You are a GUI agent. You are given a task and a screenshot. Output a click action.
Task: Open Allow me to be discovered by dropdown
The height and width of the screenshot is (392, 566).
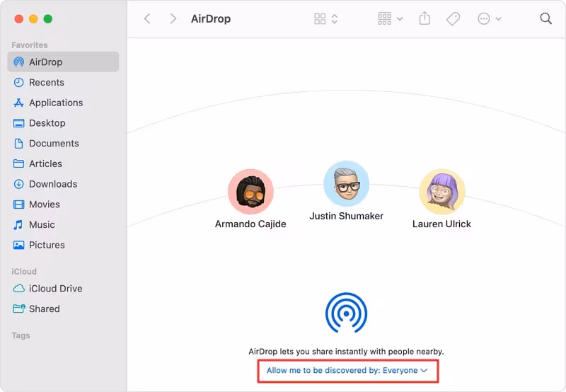[x=347, y=370]
